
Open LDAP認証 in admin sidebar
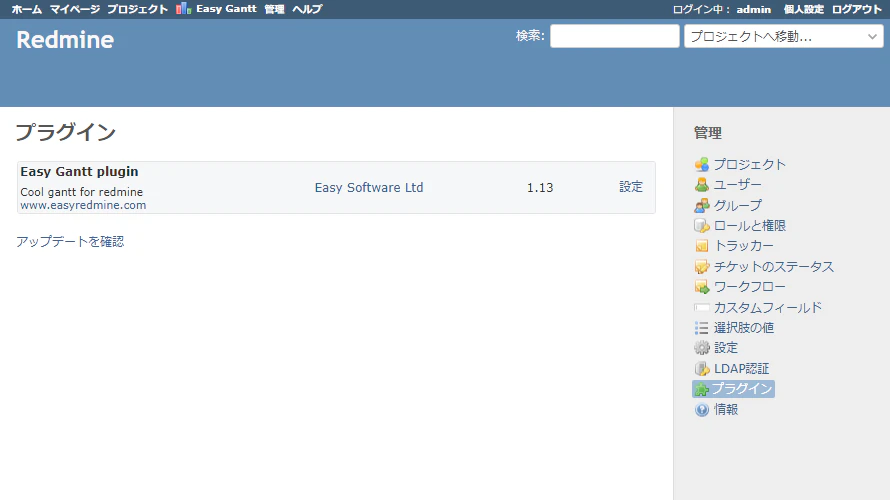tap(742, 369)
